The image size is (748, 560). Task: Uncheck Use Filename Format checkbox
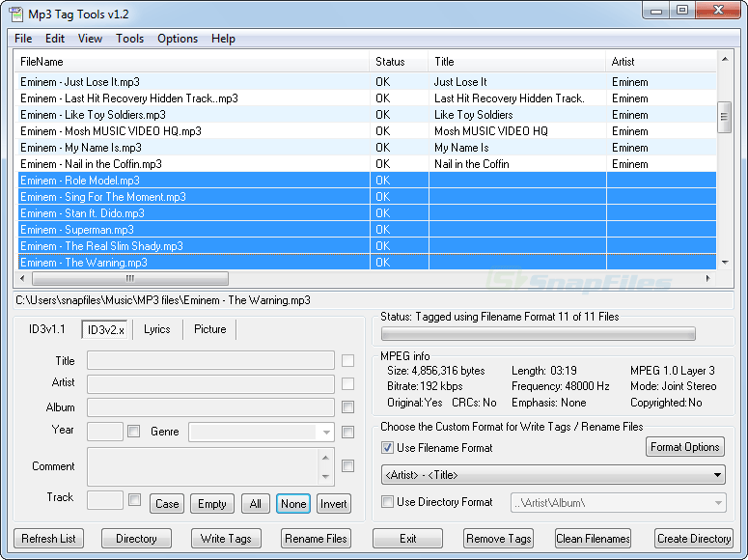387,448
